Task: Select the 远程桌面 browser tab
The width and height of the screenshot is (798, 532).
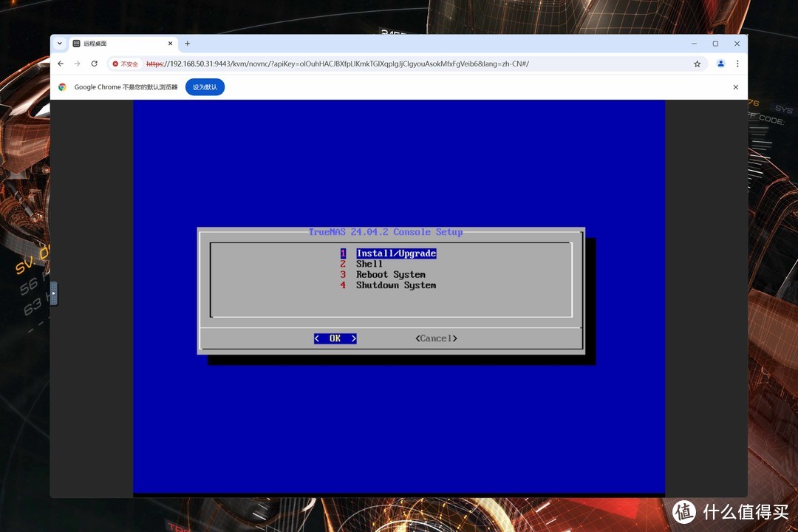Action: click(123, 44)
